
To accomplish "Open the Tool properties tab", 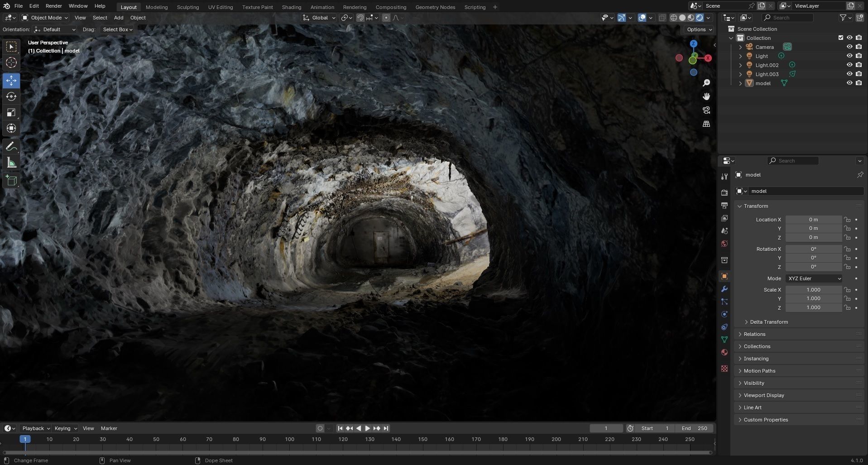I will tap(724, 177).
